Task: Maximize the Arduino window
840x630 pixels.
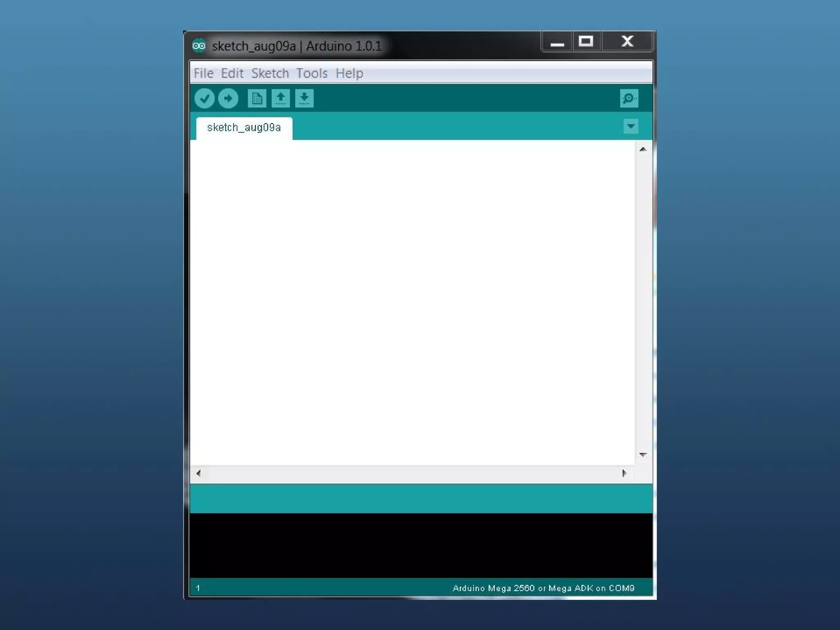Action: click(x=586, y=42)
